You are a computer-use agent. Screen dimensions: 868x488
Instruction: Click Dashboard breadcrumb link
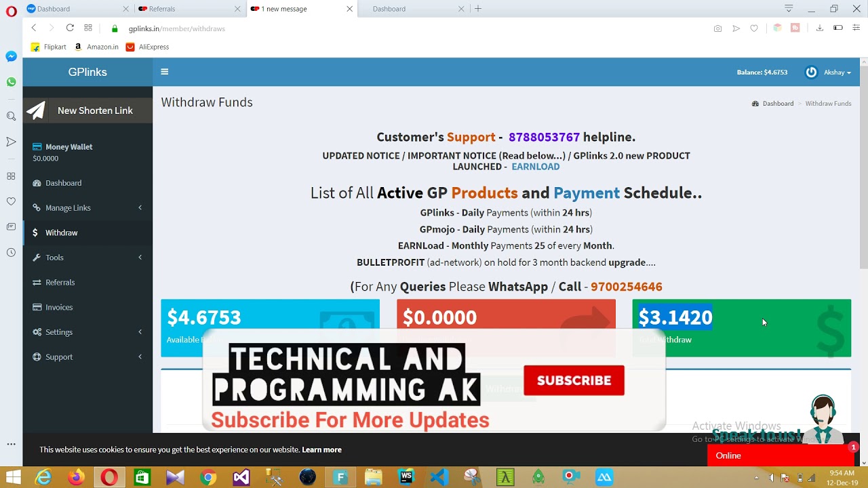pyautogui.click(x=777, y=104)
